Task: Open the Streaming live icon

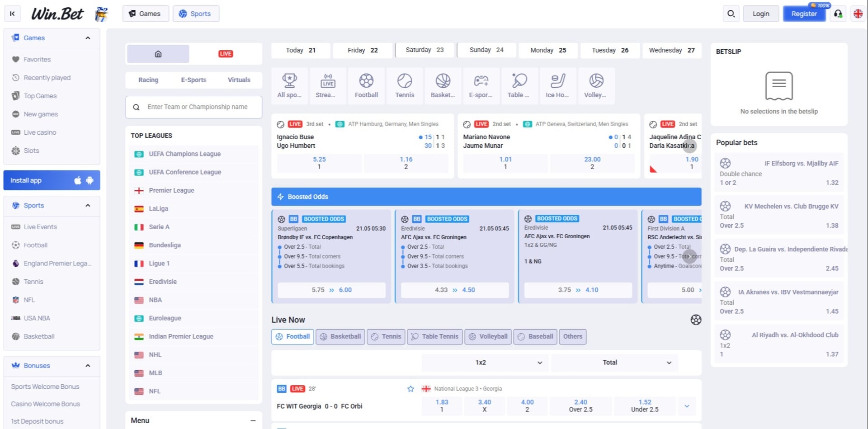Action: 328,86
